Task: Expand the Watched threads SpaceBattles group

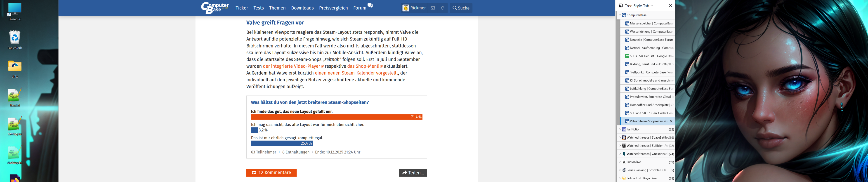Action: pos(620,137)
